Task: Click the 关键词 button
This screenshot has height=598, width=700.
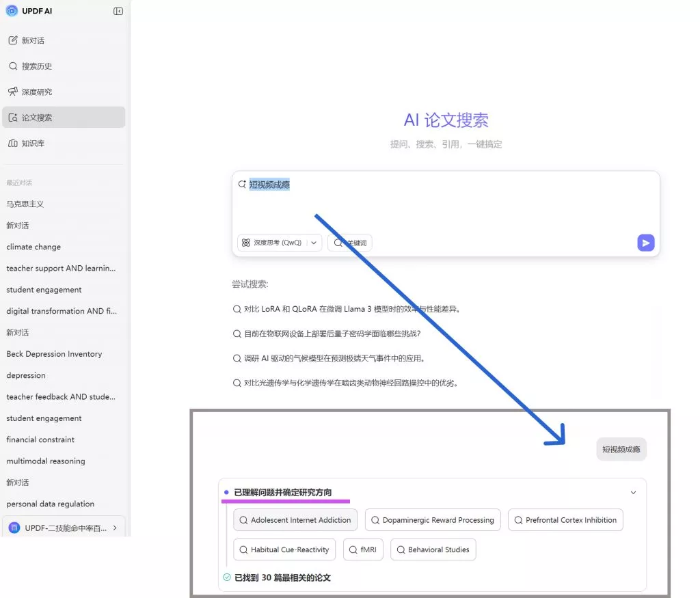Action: (x=350, y=243)
